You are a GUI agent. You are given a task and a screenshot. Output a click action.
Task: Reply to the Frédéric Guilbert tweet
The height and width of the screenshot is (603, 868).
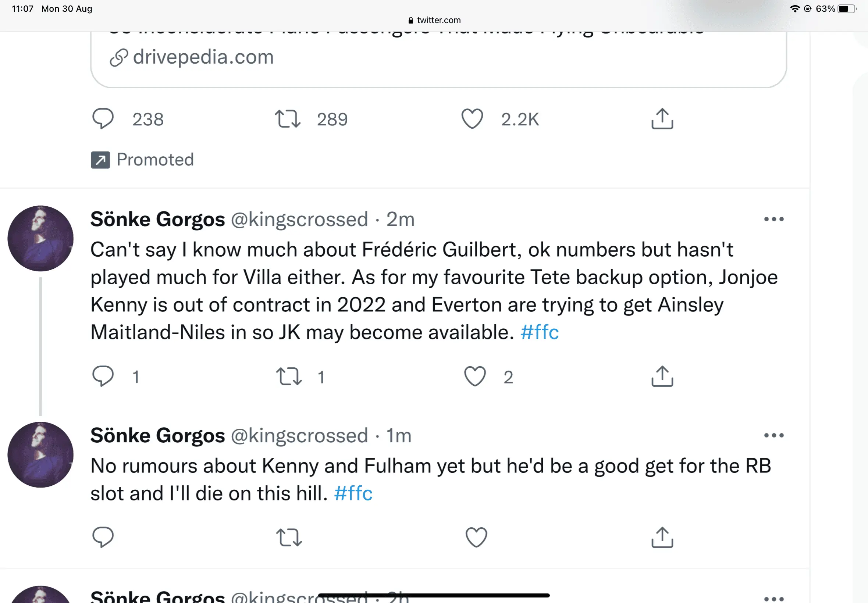(103, 376)
